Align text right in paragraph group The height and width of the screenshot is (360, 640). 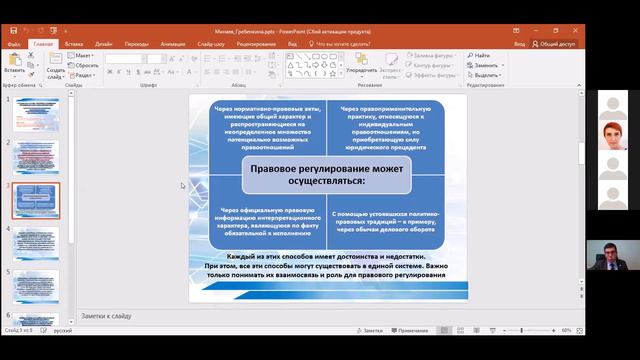point(226,72)
